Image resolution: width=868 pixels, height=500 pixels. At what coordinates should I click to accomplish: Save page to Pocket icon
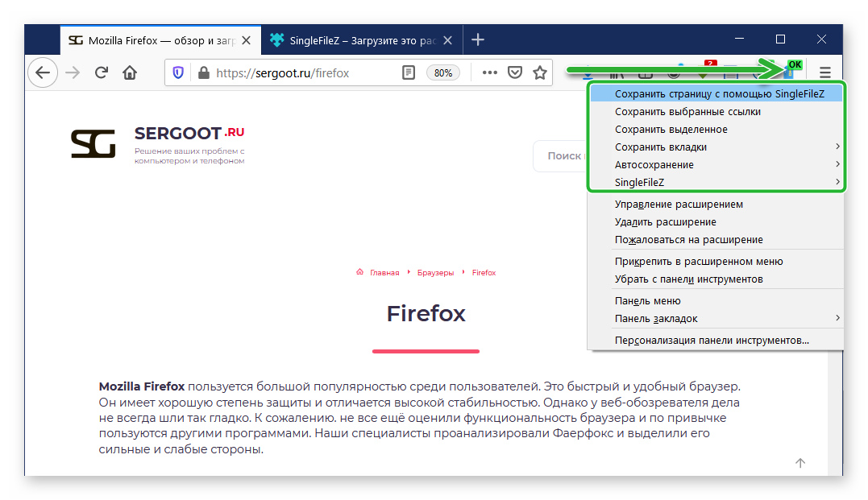point(514,72)
